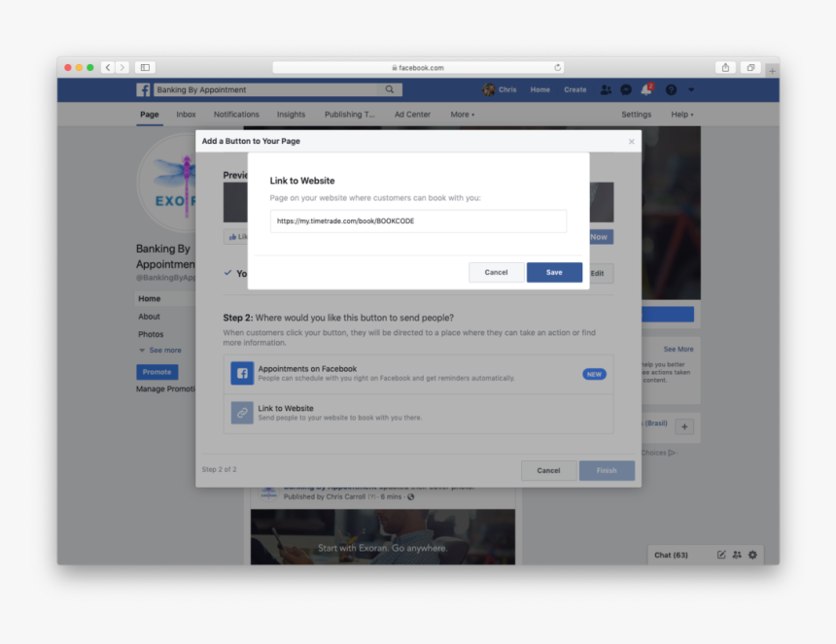Start a new message from the Chat bar

(719, 555)
